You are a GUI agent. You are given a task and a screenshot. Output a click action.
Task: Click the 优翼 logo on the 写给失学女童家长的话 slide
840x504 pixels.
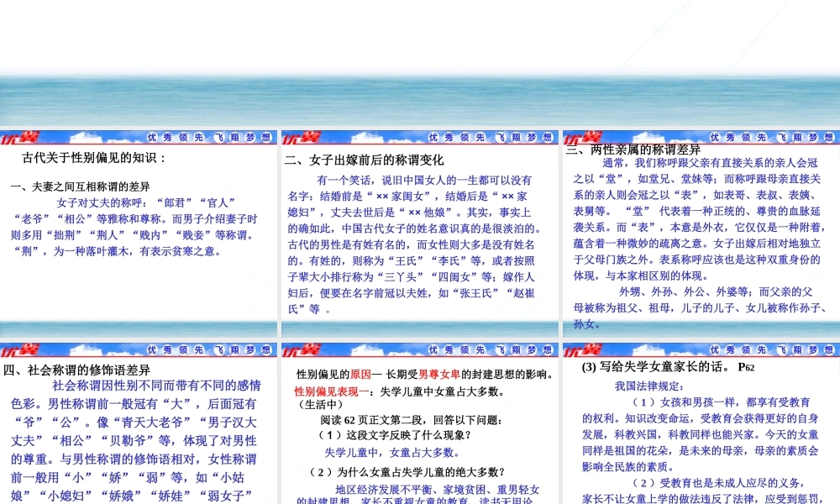coord(581,349)
